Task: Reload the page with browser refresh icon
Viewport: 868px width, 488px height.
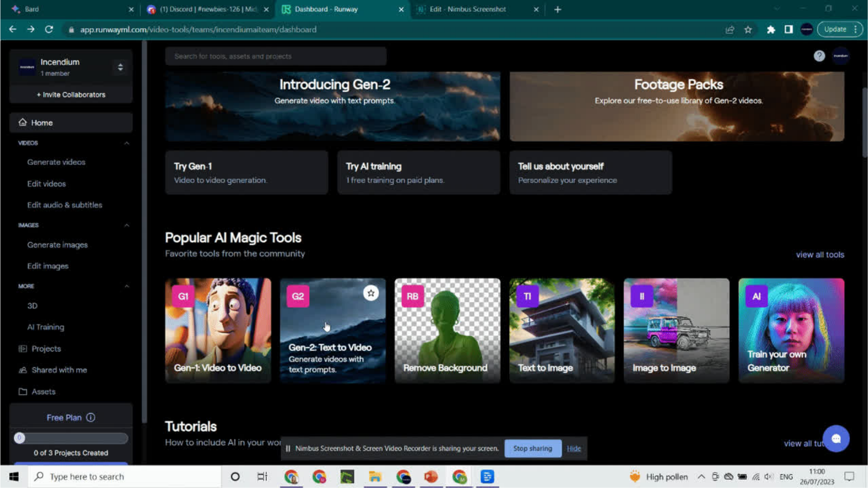Action: (x=49, y=29)
